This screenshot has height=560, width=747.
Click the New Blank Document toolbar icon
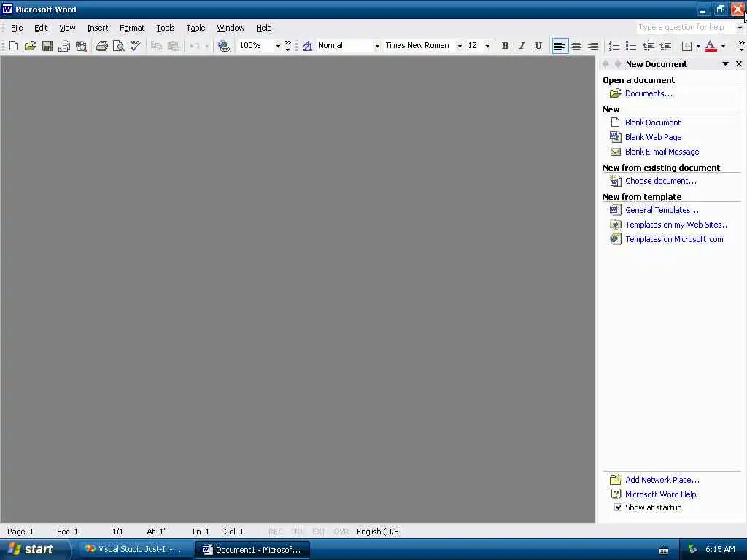click(x=13, y=46)
